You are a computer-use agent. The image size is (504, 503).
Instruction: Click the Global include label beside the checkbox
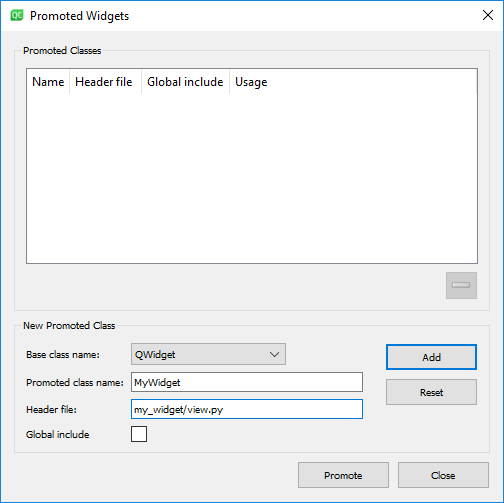(x=58, y=435)
